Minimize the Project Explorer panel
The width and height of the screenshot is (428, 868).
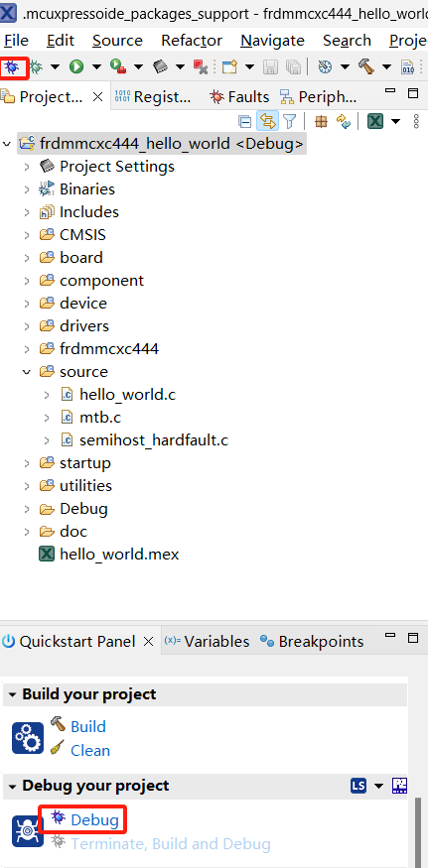pos(391,91)
